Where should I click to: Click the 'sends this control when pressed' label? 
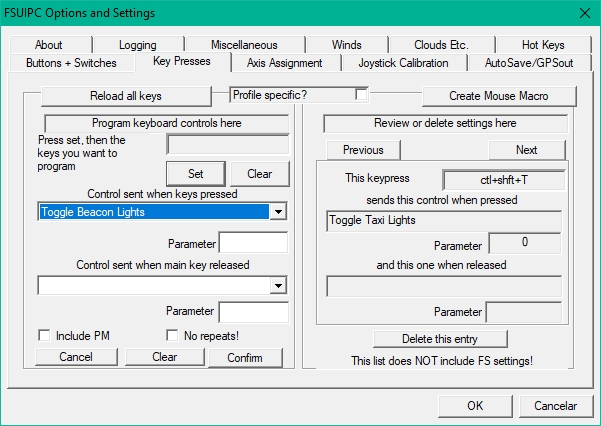click(442, 200)
